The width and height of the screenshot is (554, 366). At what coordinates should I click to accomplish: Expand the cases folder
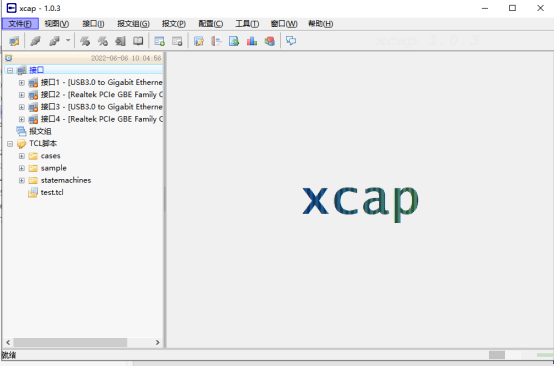click(x=22, y=156)
